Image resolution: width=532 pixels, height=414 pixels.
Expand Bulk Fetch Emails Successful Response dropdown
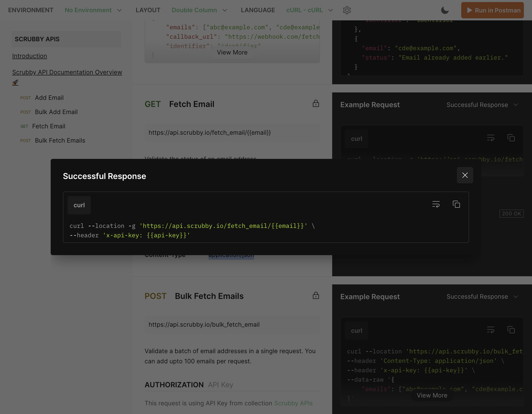click(x=482, y=297)
